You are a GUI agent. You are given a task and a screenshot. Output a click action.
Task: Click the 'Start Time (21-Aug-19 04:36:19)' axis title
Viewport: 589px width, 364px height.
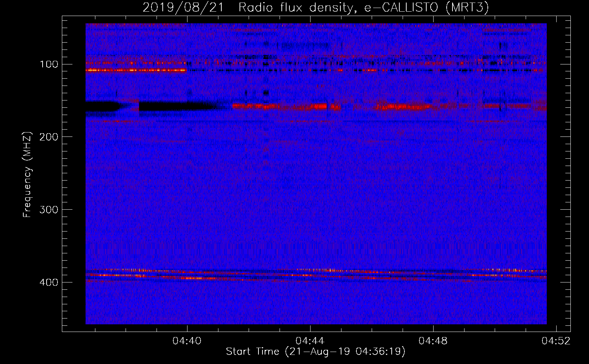point(316,352)
